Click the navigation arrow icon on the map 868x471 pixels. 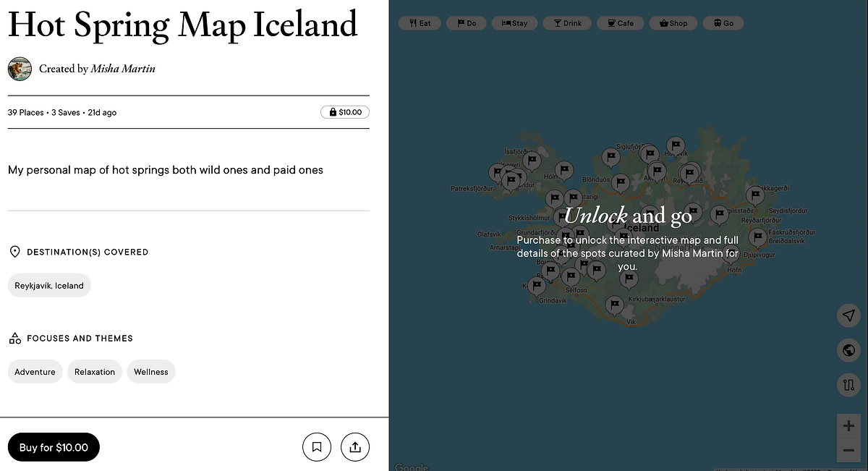[x=848, y=315]
